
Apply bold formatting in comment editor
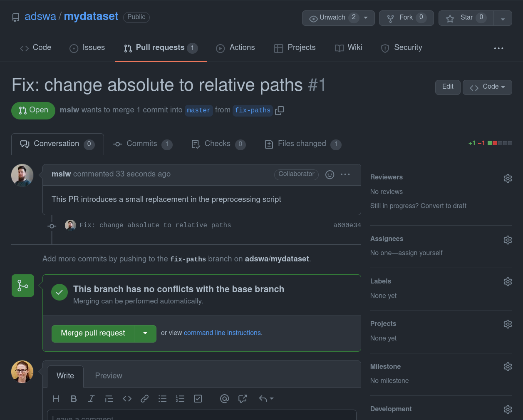click(x=74, y=399)
